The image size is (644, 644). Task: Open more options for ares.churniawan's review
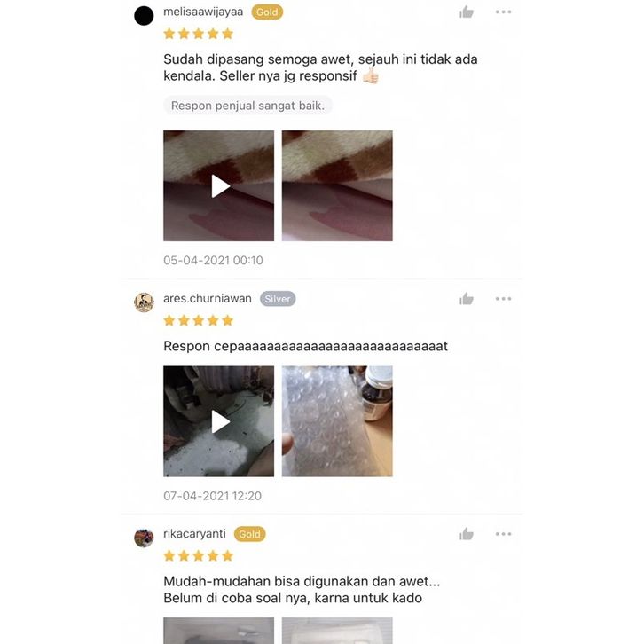click(503, 299)
